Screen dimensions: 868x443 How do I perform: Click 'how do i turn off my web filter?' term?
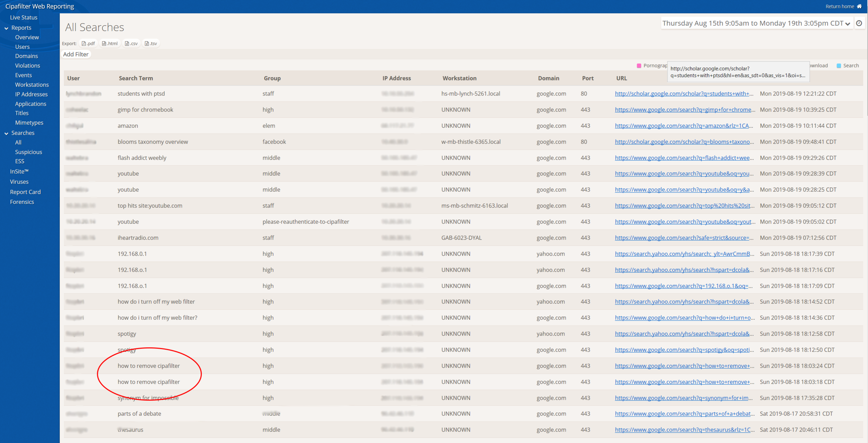coord(157,317)
